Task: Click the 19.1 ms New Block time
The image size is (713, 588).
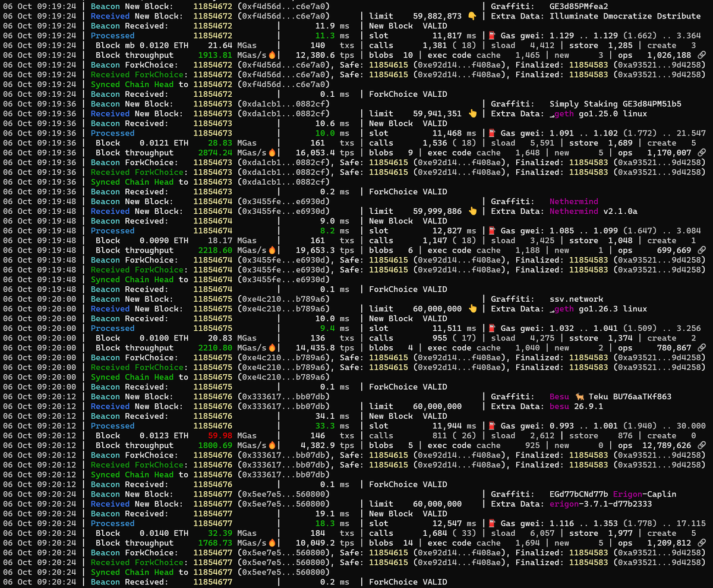Action: tap(324, 514)
